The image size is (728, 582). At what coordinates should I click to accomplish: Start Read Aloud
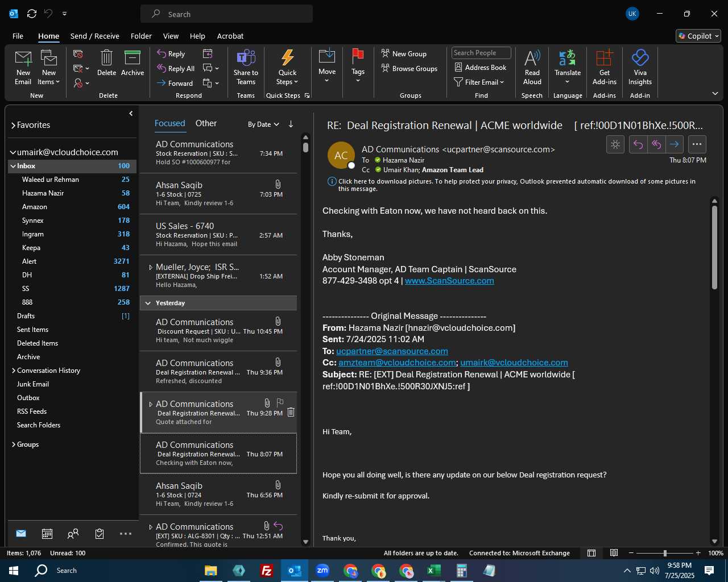coord(532,68)
